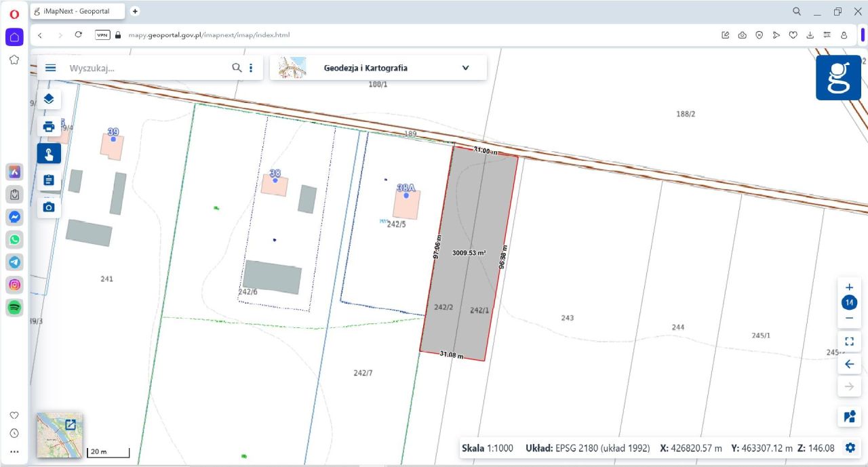
Task: Expand the overview minimap thumbnail
Action: click(x=70, y=425)
